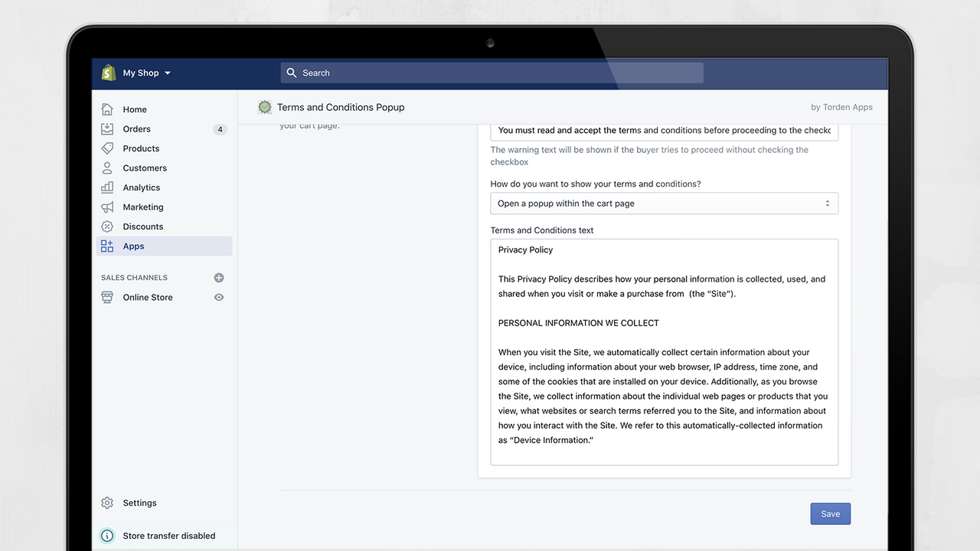Click the SALES CHANNELS heading
980x551 pixels.
pyautogui.click(x=134, y=278)
